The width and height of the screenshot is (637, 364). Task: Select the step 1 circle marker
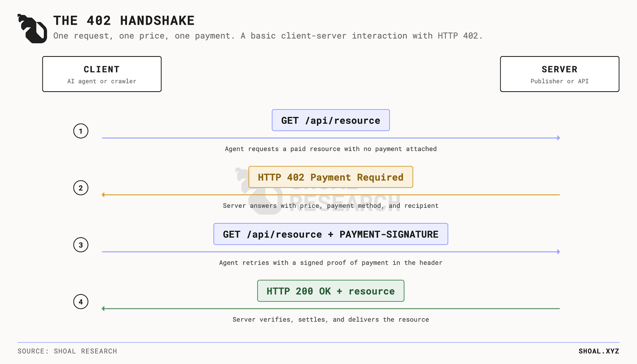(81, 131)
